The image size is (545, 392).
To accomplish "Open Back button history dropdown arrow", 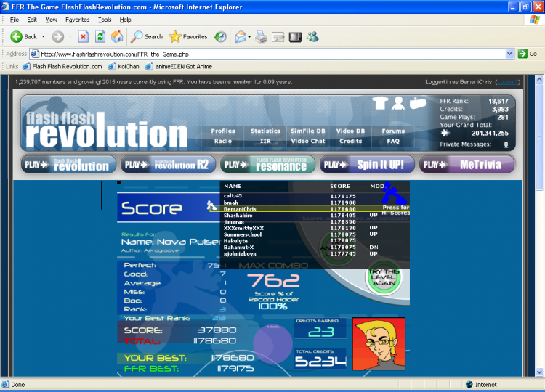I will coord(43,36).
